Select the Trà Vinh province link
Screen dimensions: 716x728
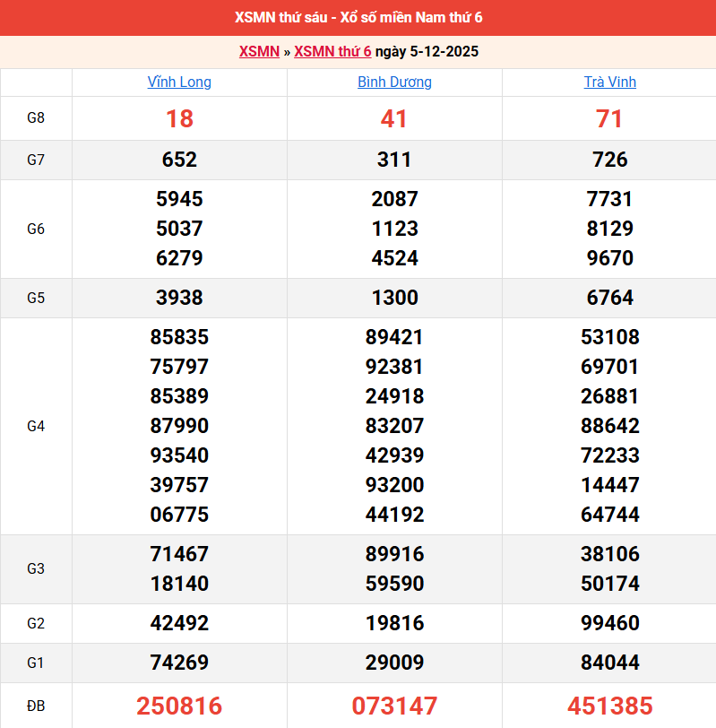pos(609,82)
